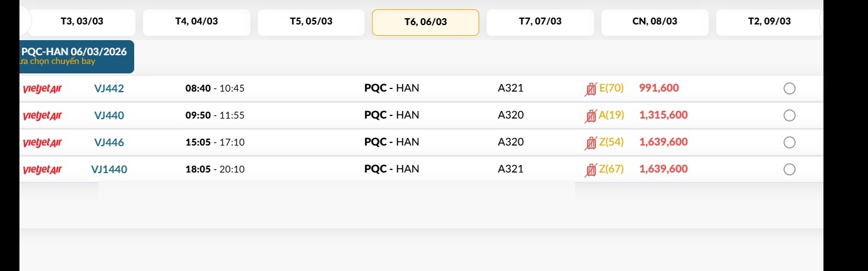
Task: Click no-baggage icon on the E(70) fare
Action: pos(591,89)
